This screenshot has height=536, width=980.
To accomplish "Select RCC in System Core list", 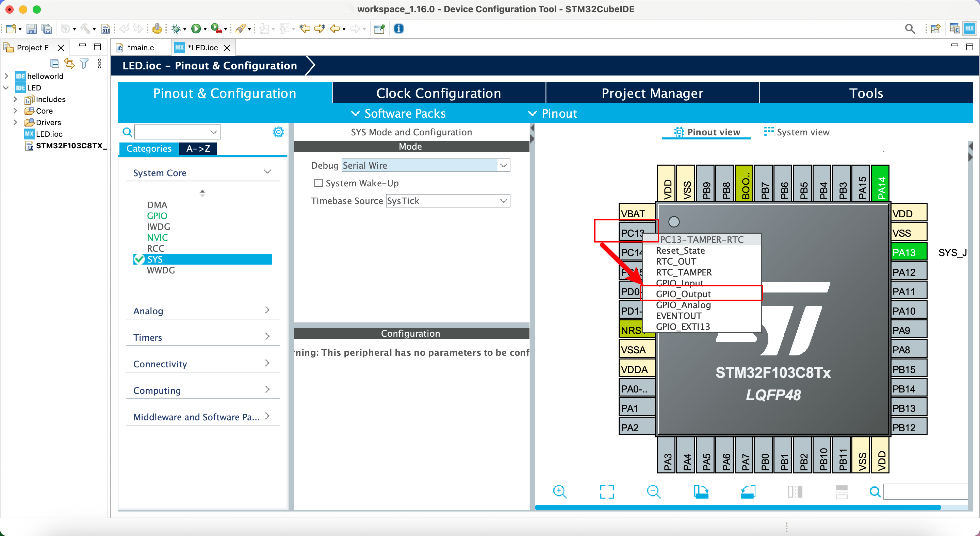I will 156,248.
